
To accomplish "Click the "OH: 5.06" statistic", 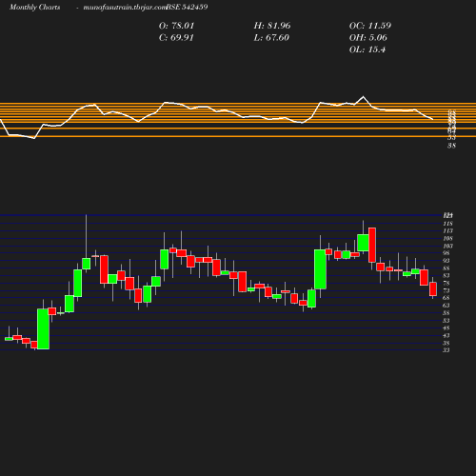I will [368, 38].
